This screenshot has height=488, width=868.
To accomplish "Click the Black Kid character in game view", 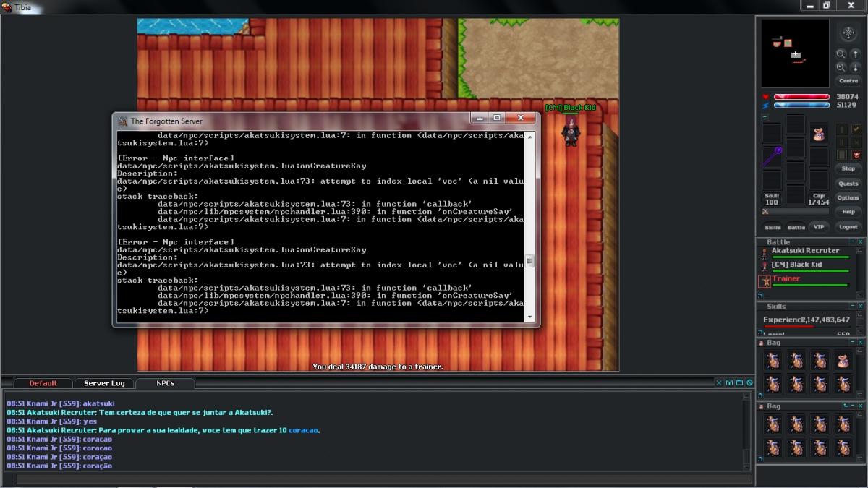I will coord(571,133).
